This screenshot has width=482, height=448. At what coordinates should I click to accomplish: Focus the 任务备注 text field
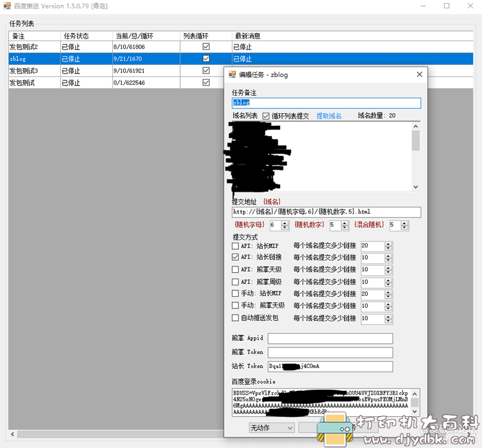tap(326, 103)
